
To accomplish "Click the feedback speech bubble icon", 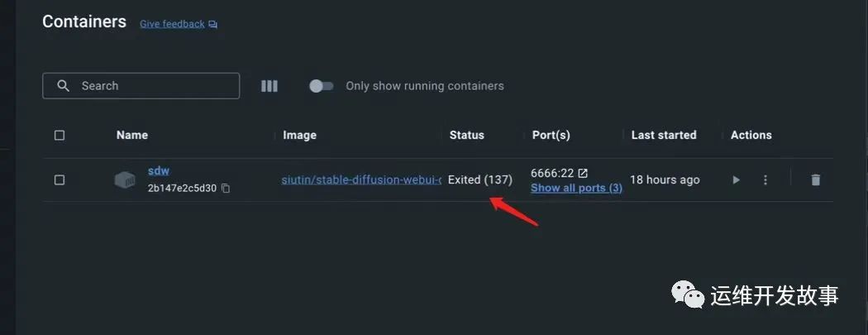I will pyautogui.click(x=212, y=24).
